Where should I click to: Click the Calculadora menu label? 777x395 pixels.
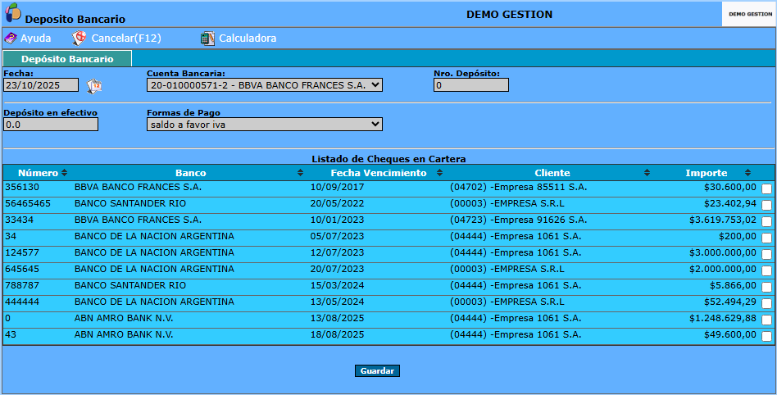pyautogui.click(x=248, y=38)
